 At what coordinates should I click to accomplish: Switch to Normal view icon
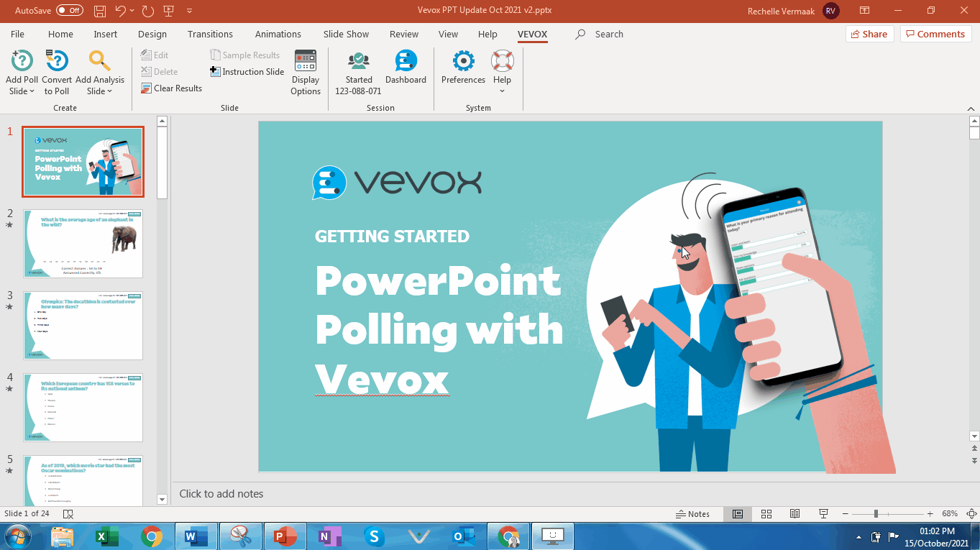(738, 514)
